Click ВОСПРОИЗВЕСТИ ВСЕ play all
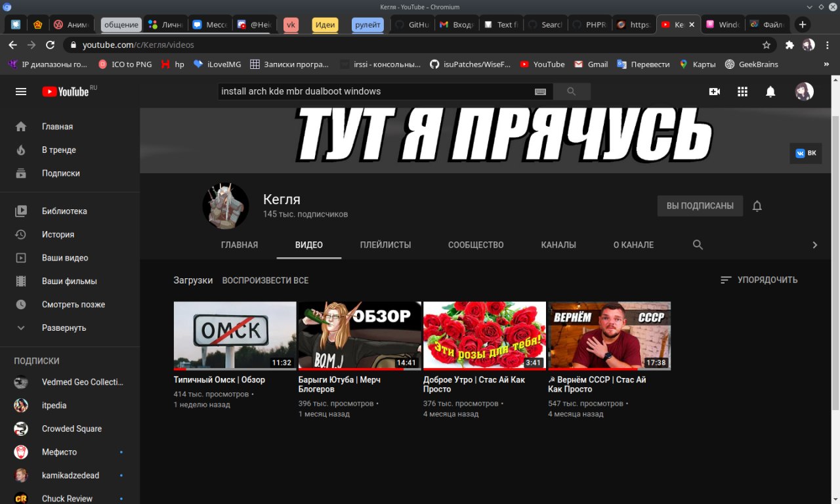Viewport: 840px width, 504px height. tap(265, 280)
